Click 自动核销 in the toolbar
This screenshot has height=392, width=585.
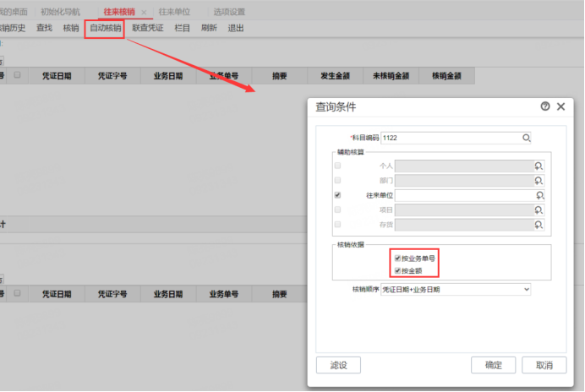point(105,28)
